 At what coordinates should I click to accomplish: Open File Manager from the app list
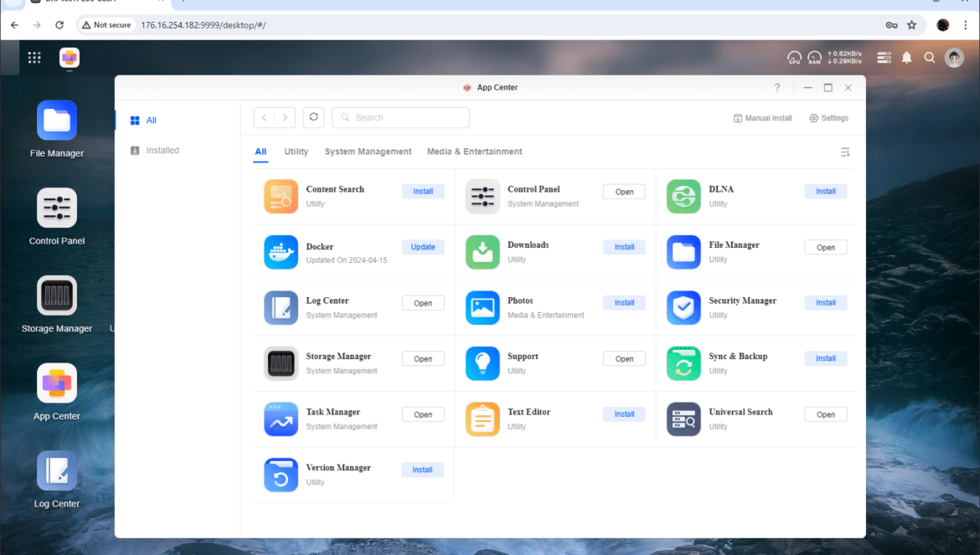coord(826,247)
